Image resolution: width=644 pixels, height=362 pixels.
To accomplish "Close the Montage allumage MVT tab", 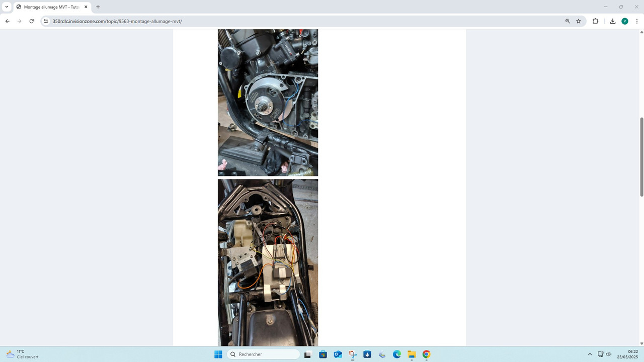I will (x=86, y=7).
